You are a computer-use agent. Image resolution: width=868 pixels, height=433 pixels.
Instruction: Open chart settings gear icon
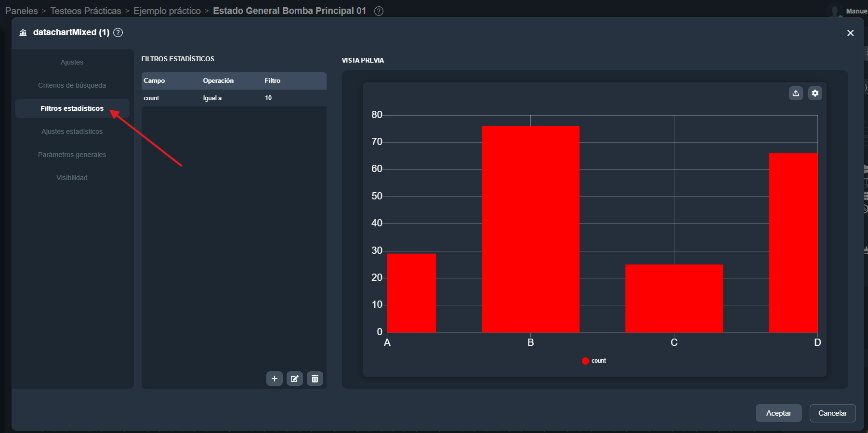pos(815,93)
